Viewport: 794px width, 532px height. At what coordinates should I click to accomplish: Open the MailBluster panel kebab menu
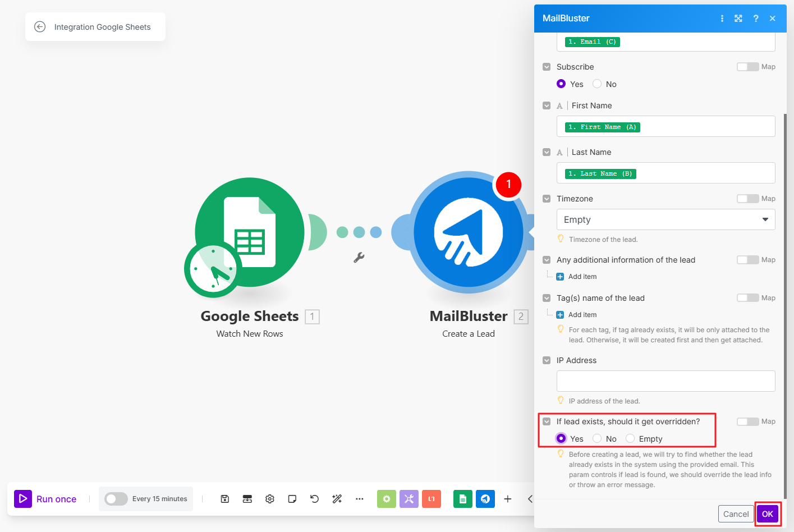(x=722, y=19)
